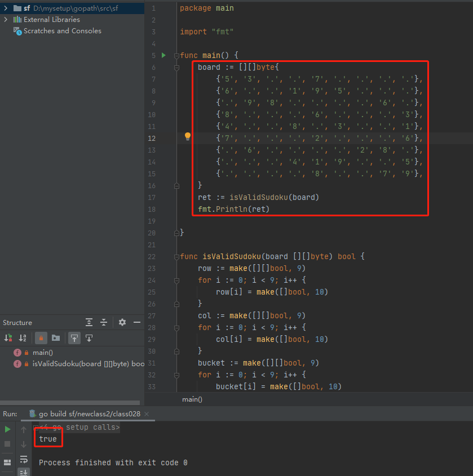Click restore layout icon in Run panel
Viewport: 473px width, 476px height.
click(x=7, y=462)
